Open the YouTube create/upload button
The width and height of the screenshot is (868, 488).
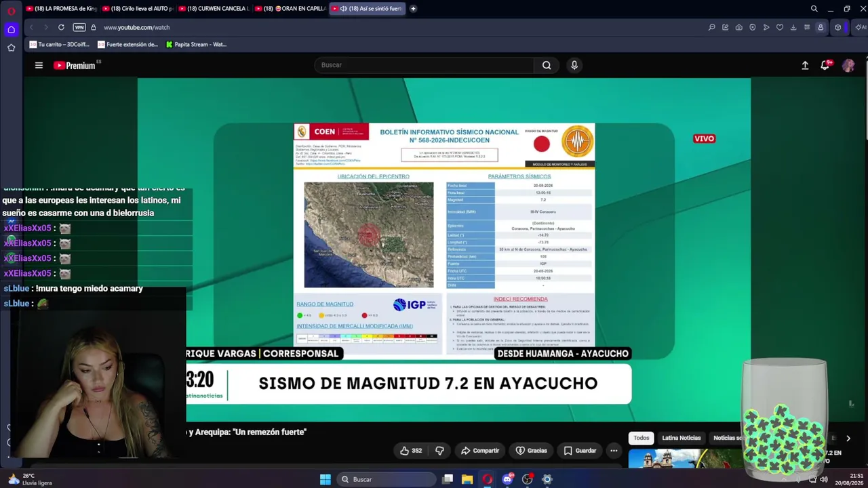click(x=805, y=65)
